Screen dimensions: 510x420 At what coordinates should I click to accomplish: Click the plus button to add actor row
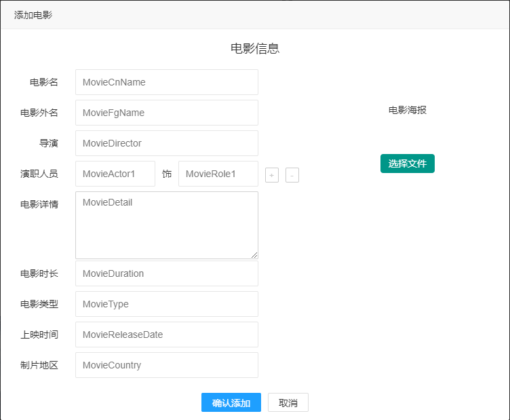[x=272, y=176]
